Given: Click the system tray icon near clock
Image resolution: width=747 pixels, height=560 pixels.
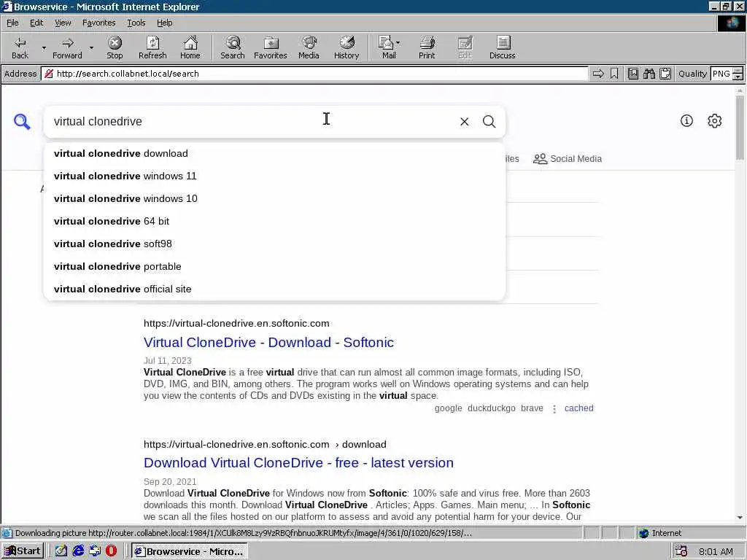Looking at the screenshot, I should click(681, 551).
